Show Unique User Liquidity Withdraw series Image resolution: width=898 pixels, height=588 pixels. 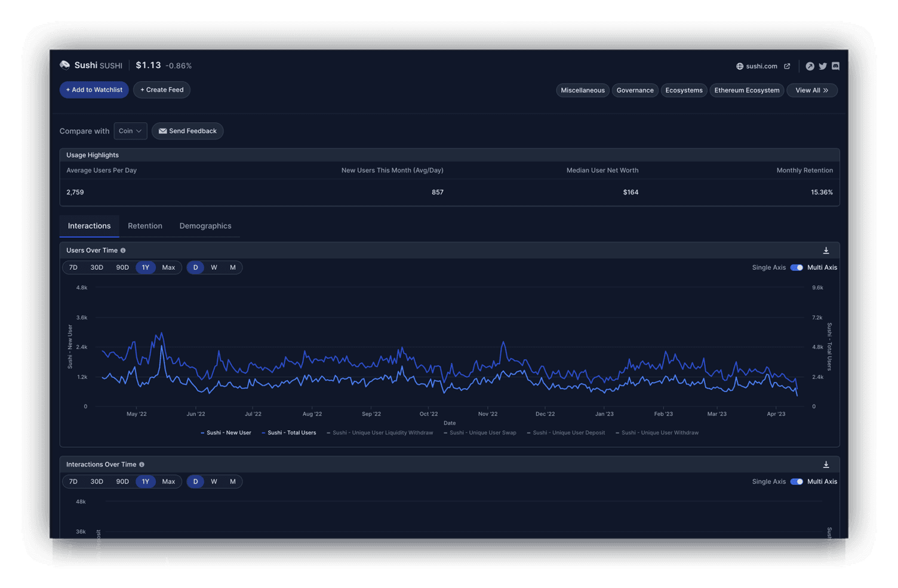coord(380,433)
